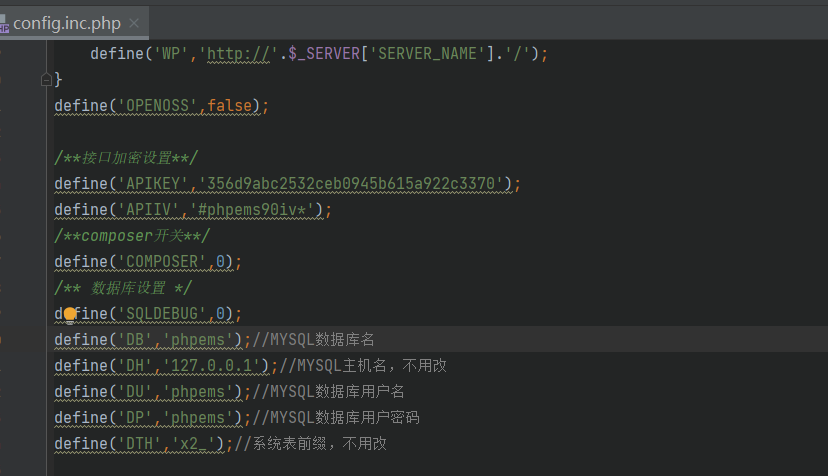828x476 pixels.
Task: Click the false keyword in OPENOSS line
Action: [230, 106]
